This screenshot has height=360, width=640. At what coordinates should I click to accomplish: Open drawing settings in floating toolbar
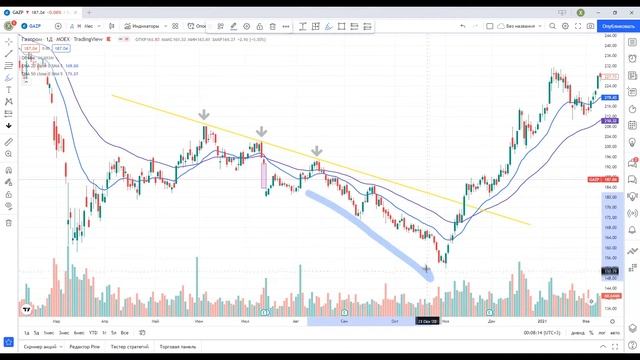[247, 27]
